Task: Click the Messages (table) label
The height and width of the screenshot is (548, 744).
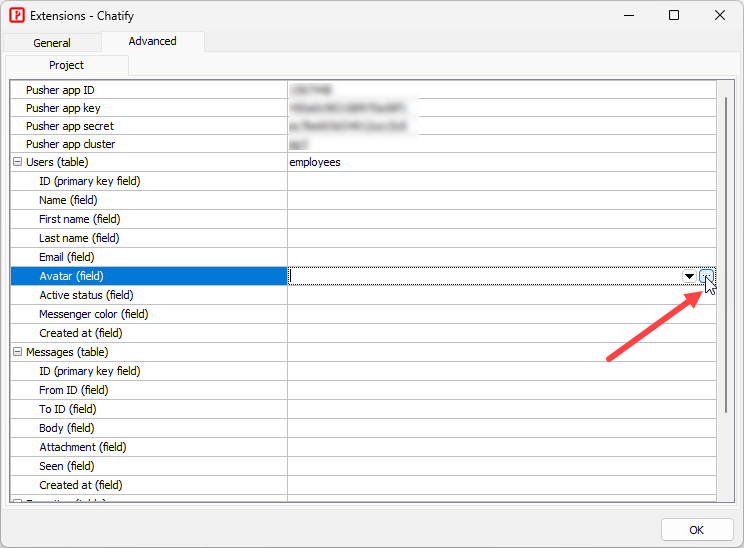Action: coord(67,352)
